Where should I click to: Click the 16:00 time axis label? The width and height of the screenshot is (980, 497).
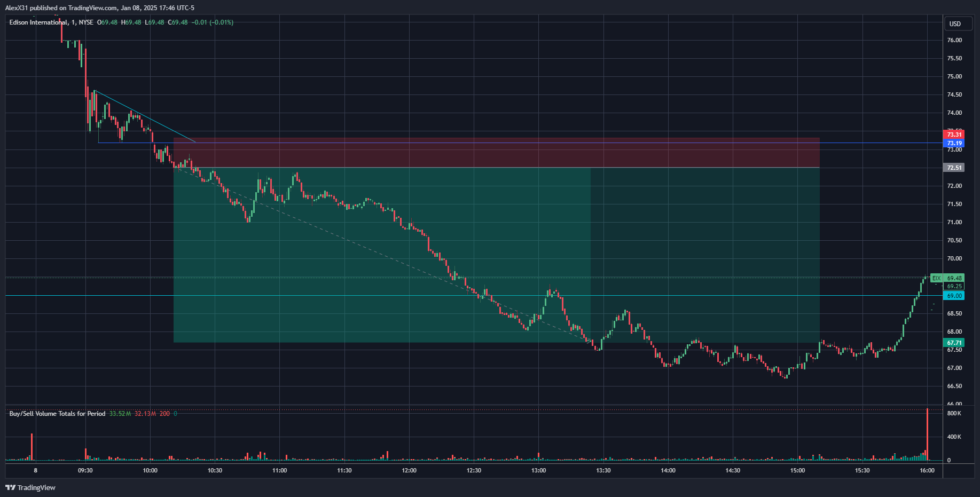927,470
